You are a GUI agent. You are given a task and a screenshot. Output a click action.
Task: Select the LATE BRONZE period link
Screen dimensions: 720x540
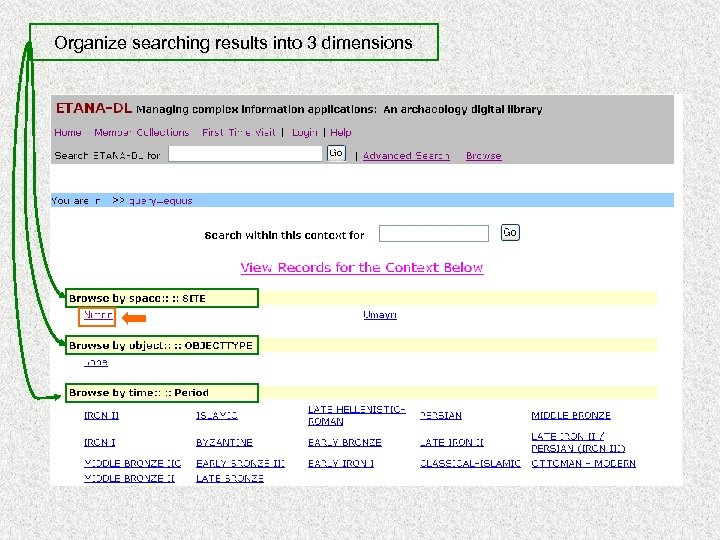pos(230,478)
